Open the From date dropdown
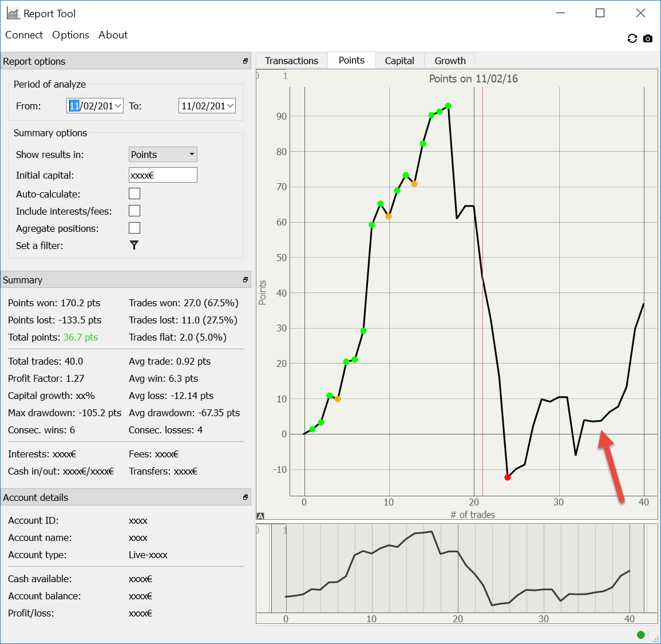 point(118,105)
